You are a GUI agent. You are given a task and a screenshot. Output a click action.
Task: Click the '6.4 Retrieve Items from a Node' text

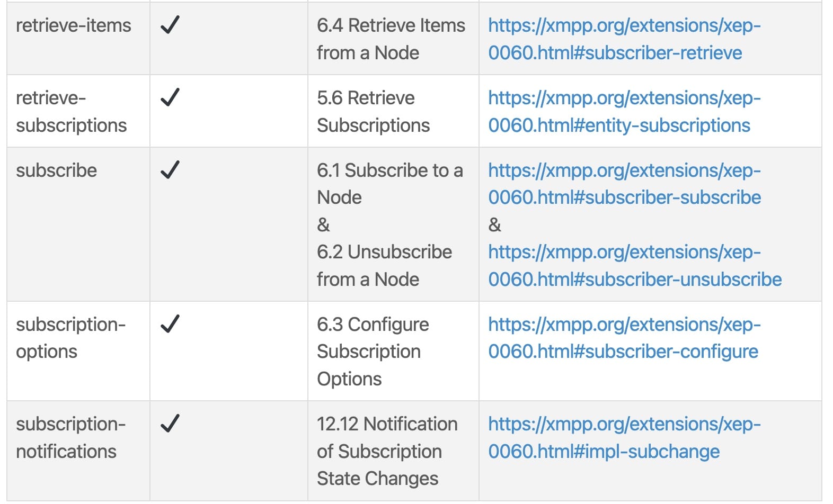(391, 39)
